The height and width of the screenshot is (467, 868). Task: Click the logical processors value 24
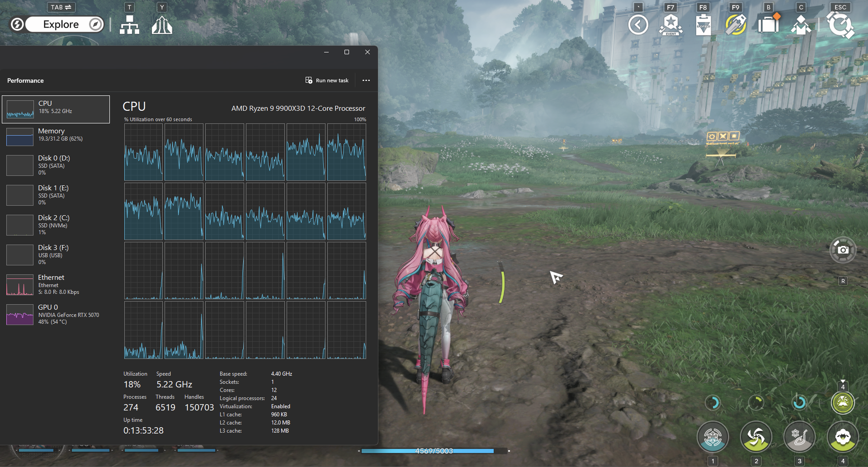tap(274, 398)
